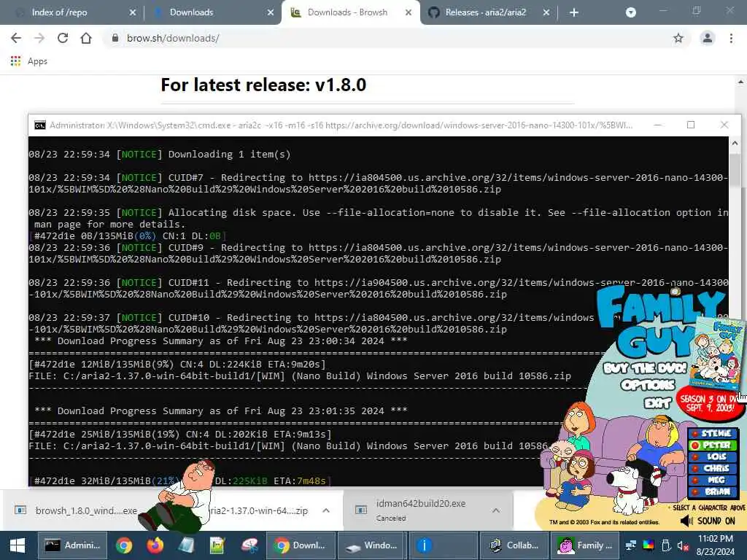Reload the brow.sh page
The height and width of the screenshot is (560, 747).
pos(63,38)
